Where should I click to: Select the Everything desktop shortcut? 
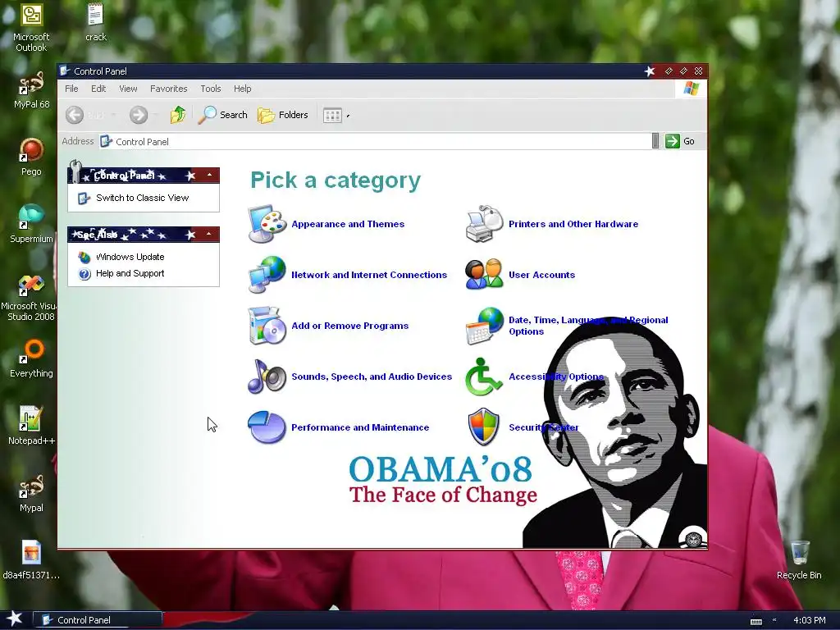tap(31, 358)
